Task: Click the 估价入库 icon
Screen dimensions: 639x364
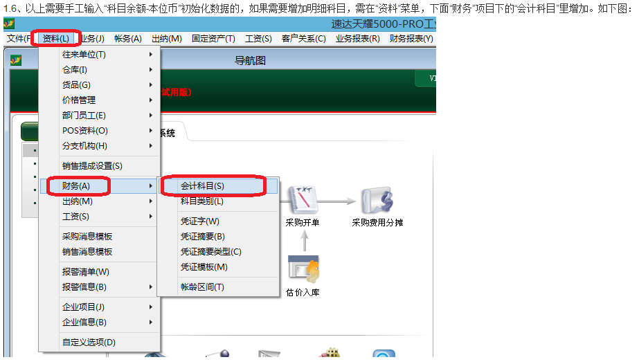Action: 304,269
